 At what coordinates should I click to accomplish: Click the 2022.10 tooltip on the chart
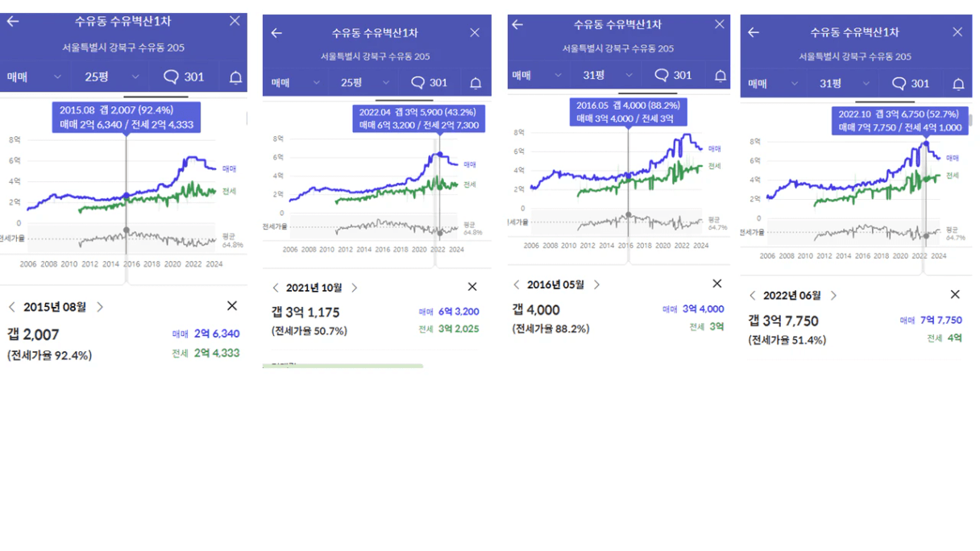click(x=899, y=121)
